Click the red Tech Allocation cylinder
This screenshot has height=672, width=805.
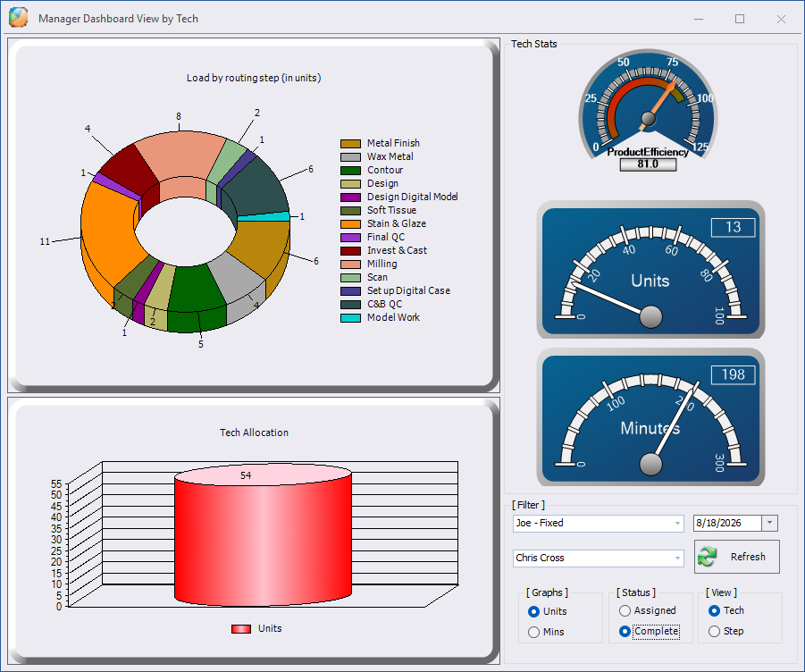(x=263, y=534)
